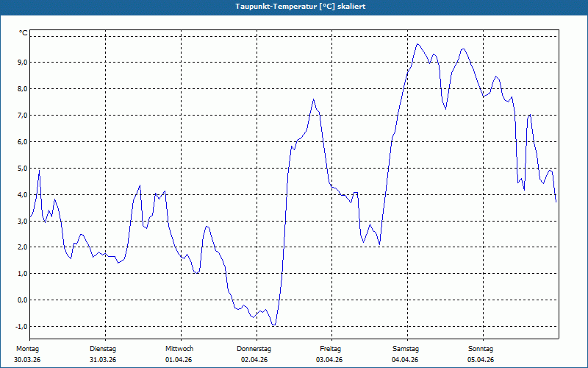Select the Freitag day label

pos(330,349)
